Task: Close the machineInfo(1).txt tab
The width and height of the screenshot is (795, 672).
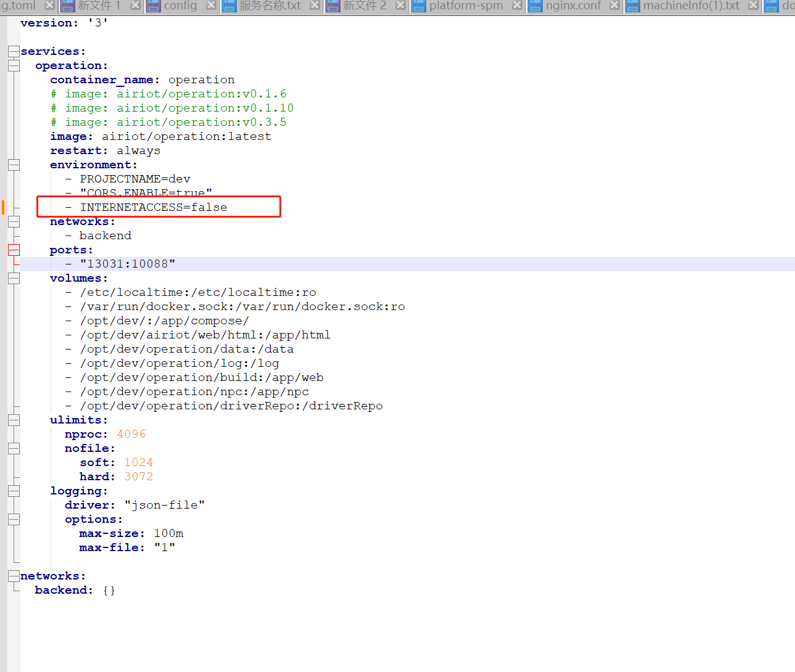Action: point(753,6)
